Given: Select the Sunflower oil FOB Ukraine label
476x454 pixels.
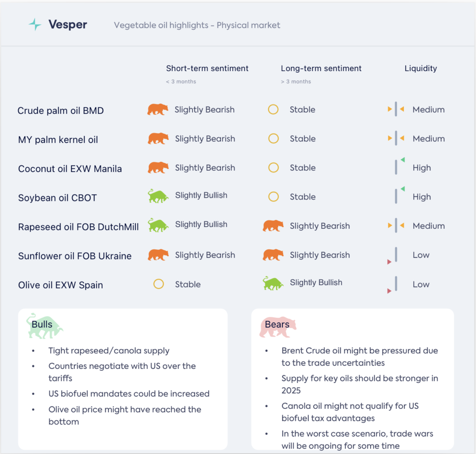Looking at the screenshot, I should pyautogui.click(x=75, y=256).
